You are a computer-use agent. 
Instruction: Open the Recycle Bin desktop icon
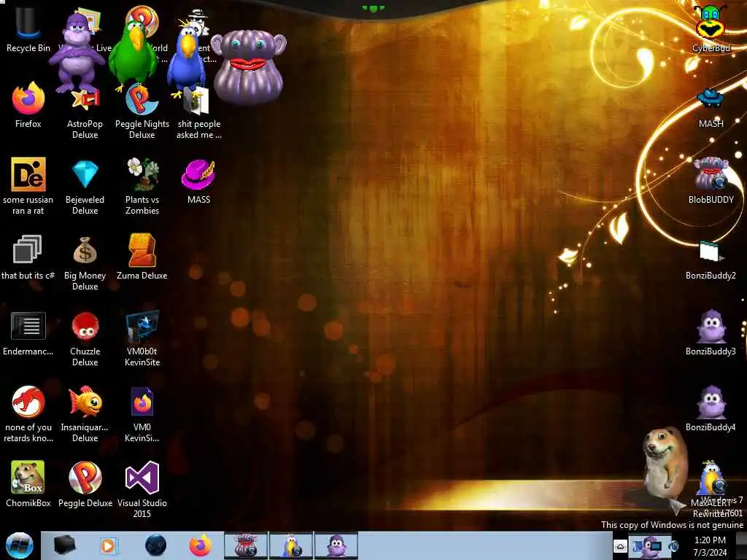click(x=28, y=29)
